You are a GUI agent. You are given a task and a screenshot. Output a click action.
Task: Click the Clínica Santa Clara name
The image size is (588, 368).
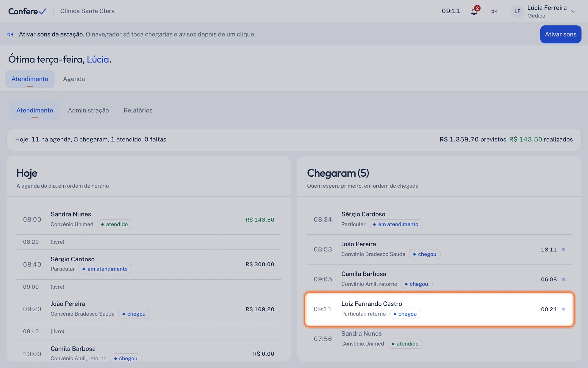pyautogui.click(x=87, y=11)
